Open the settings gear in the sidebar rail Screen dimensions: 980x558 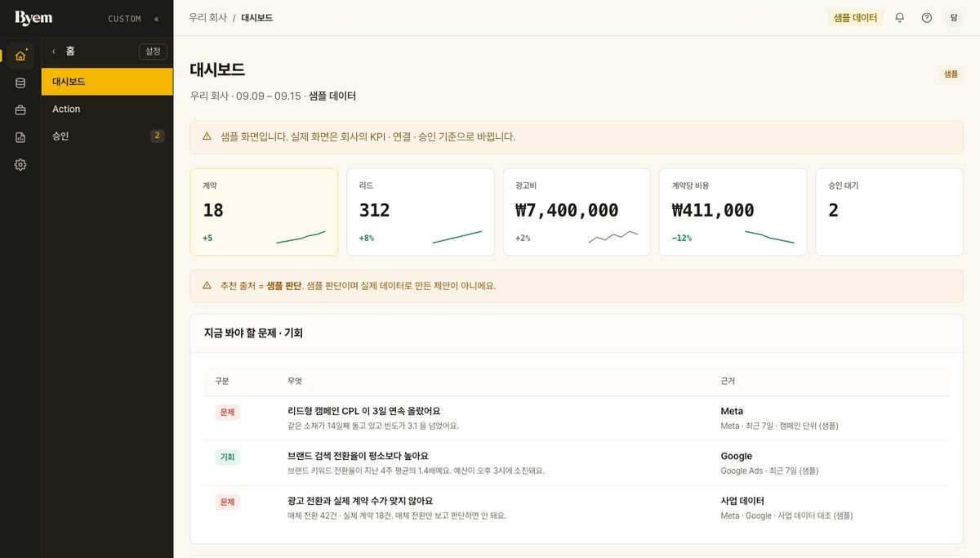(20, 164)
